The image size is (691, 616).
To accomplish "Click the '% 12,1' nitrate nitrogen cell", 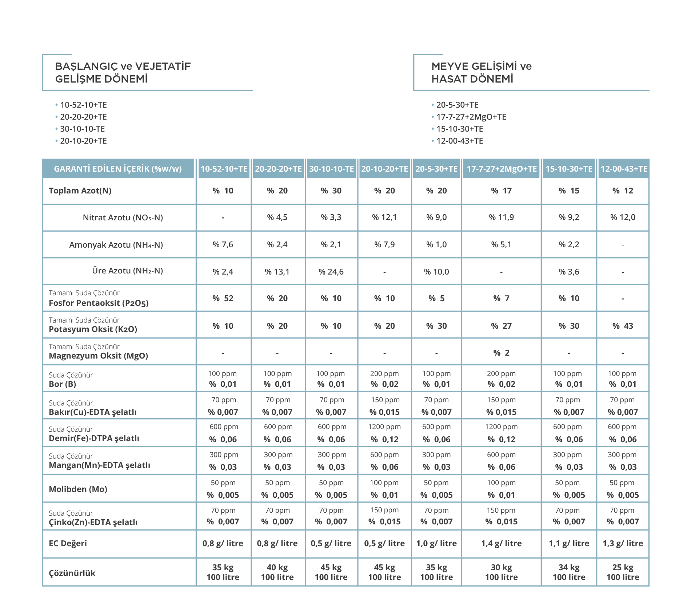I will coord(384,217).
